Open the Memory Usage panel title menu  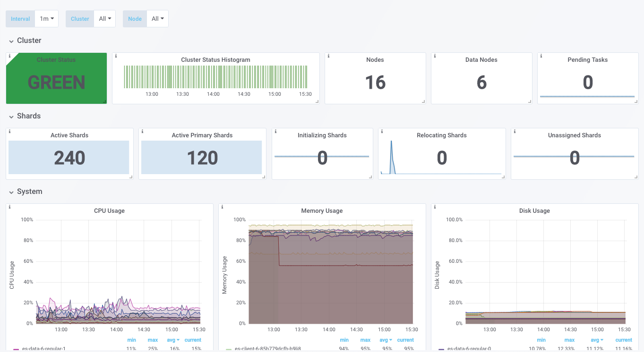[x=322, y=211]
